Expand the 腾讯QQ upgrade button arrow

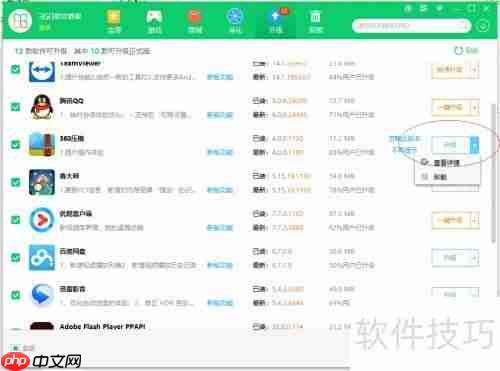tap(474, 107)
